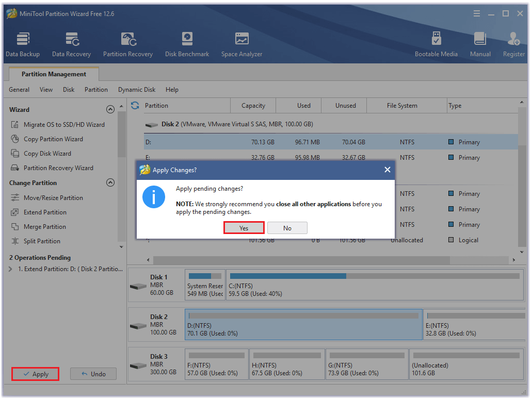Select the G:(NTFS) block on Disk 3
This screenshot has height=400, width=532.
pyautogui.click(x=367, y=364)
